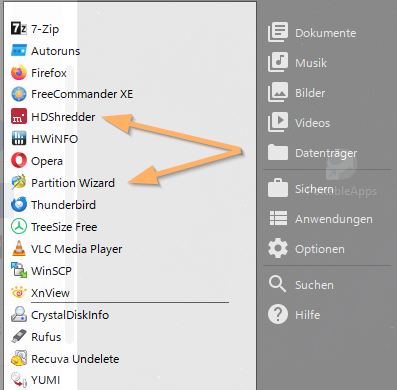The height and width of the screenshot is (390, 397).
Task: Open Hilfe question mark item
Action: click(294, 315)
